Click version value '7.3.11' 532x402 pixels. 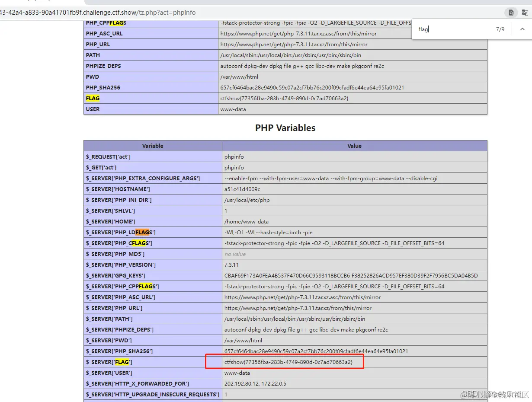coord(231,265)
